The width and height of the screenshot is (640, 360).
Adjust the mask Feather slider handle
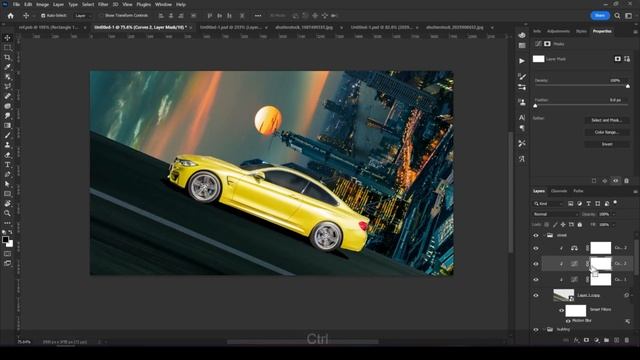[536, 106]
